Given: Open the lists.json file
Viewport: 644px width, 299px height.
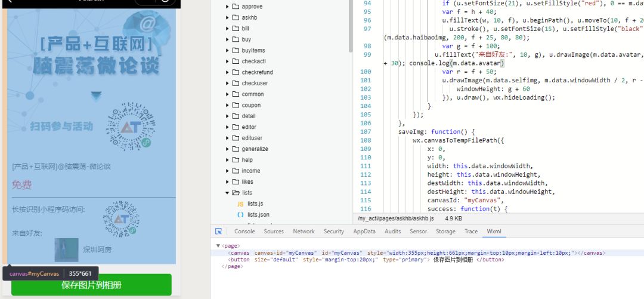Looking at the screenshot, I should (x=258, y=215).
